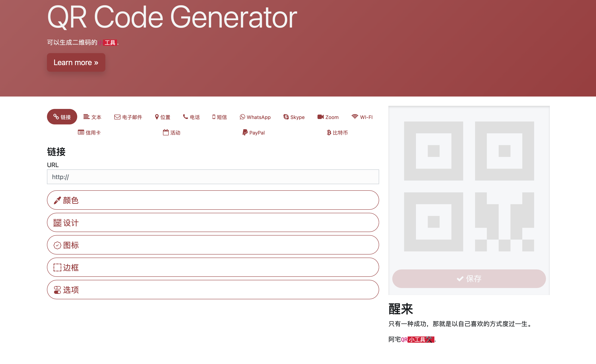Click the badge check icon beside 图标
The height and width of the screenshot is (364, 596).
point(57,245)
